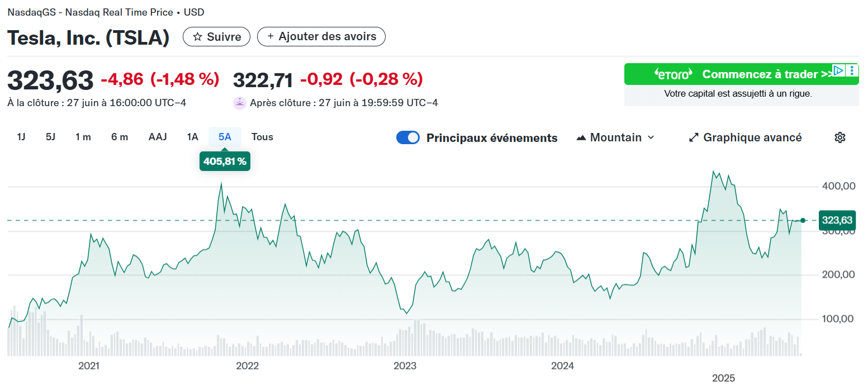Select the 5A time range tab
Viewport: 868px width, 390px height.
click(225, 137)
